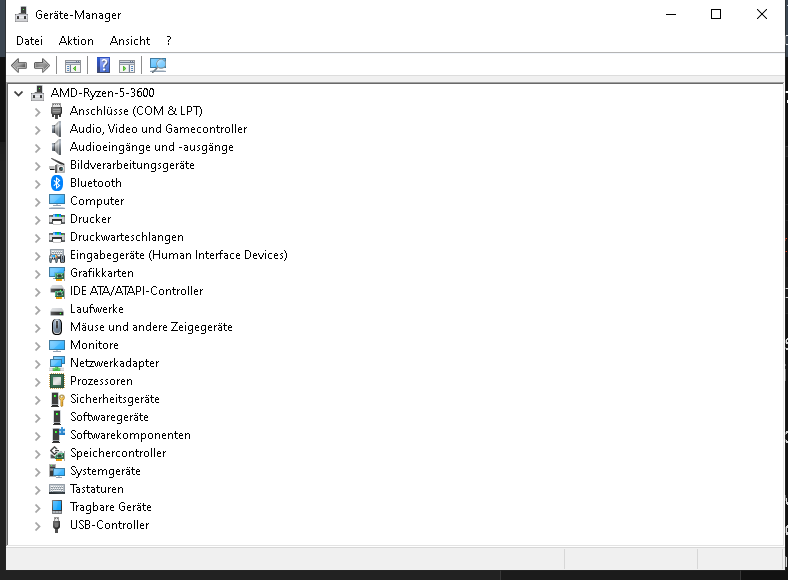The image size is (788, 580).
Task: Click the Drucker printer icon
Action: click(x=57, y=219)
